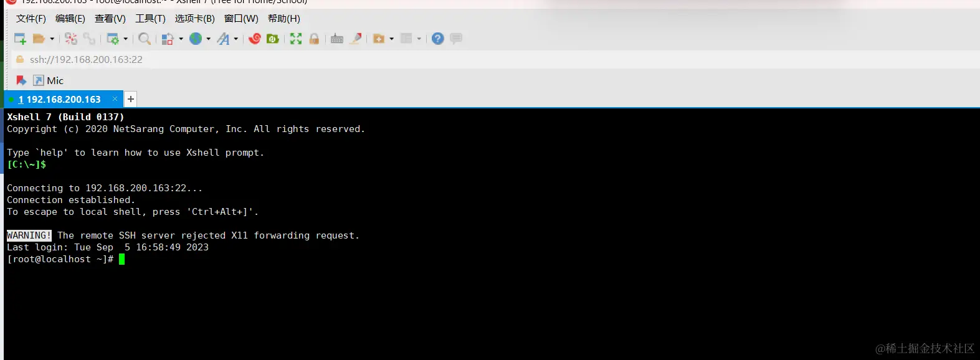Close the 192.168.200.163 session tab
Screen dimensions: 980x360
pos(115,99)
